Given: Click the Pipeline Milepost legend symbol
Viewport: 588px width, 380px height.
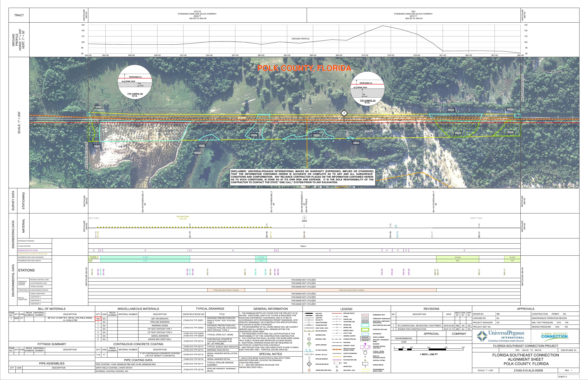Looking at the screenshot, I should [x=309, y=364].
